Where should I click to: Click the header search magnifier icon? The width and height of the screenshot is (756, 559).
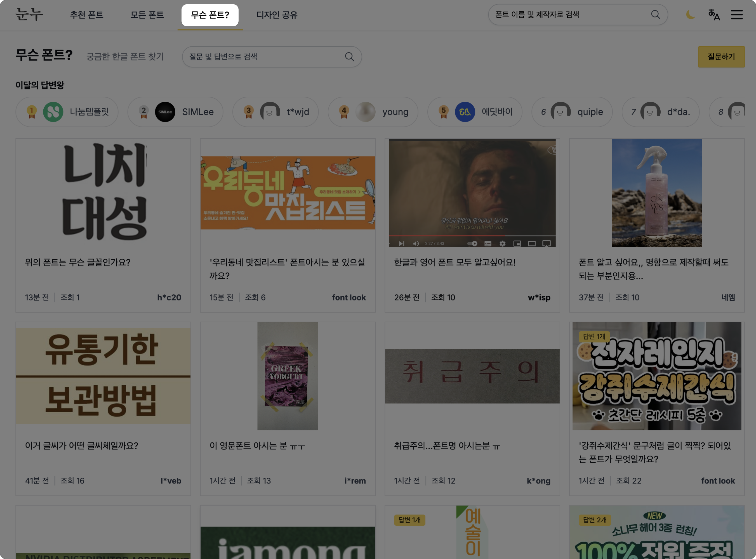(656, 15)
